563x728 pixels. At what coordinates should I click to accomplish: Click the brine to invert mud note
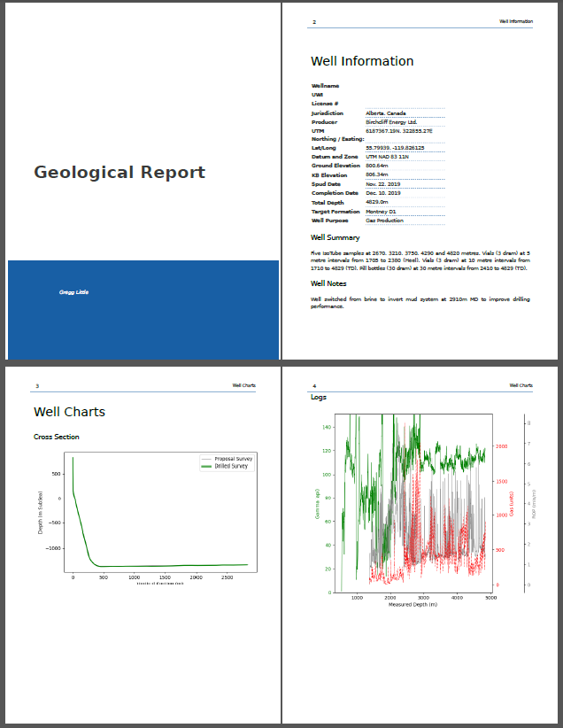coord(420,303)
